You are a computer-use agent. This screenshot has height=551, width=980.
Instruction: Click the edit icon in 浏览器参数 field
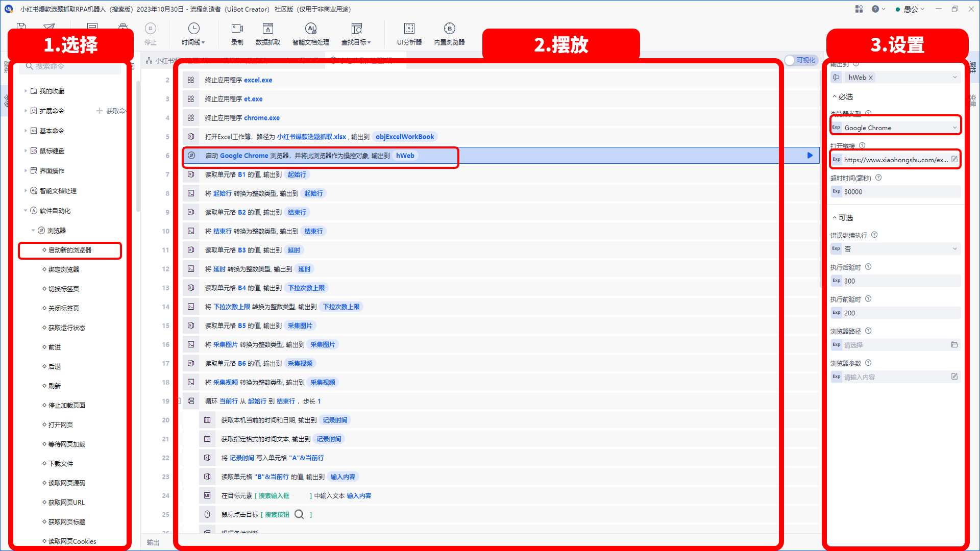click(x=954, y=377)
